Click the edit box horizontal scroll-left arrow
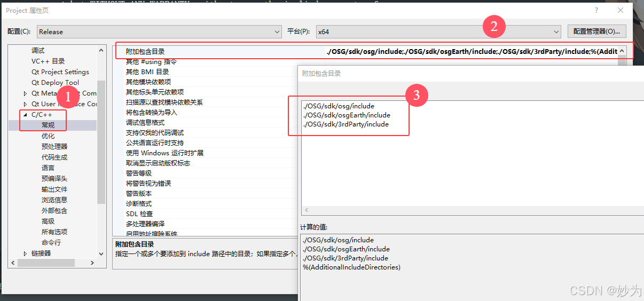The image size is (644, 301). 307,210
